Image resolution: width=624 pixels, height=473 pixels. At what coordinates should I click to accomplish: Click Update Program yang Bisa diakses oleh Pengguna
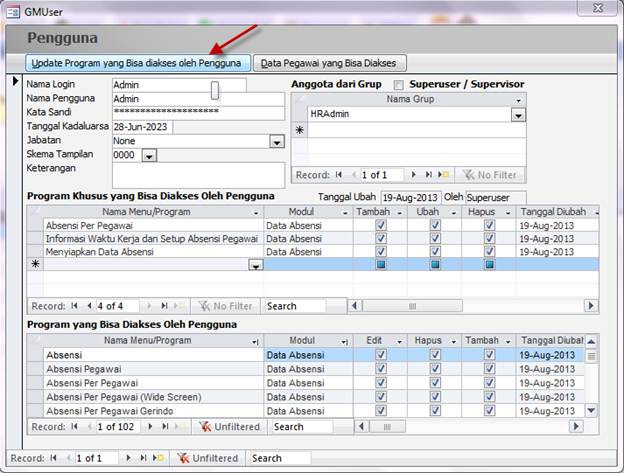coord(138,63)
